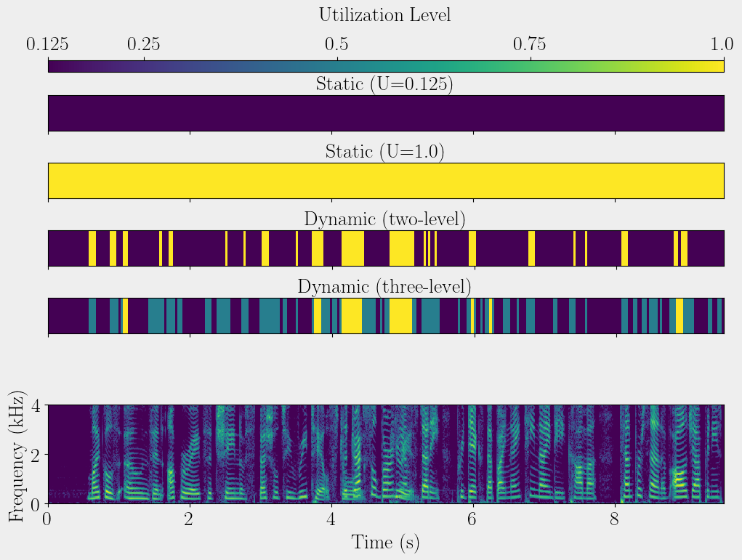Click the Utilization Level colorbar title

384,15
